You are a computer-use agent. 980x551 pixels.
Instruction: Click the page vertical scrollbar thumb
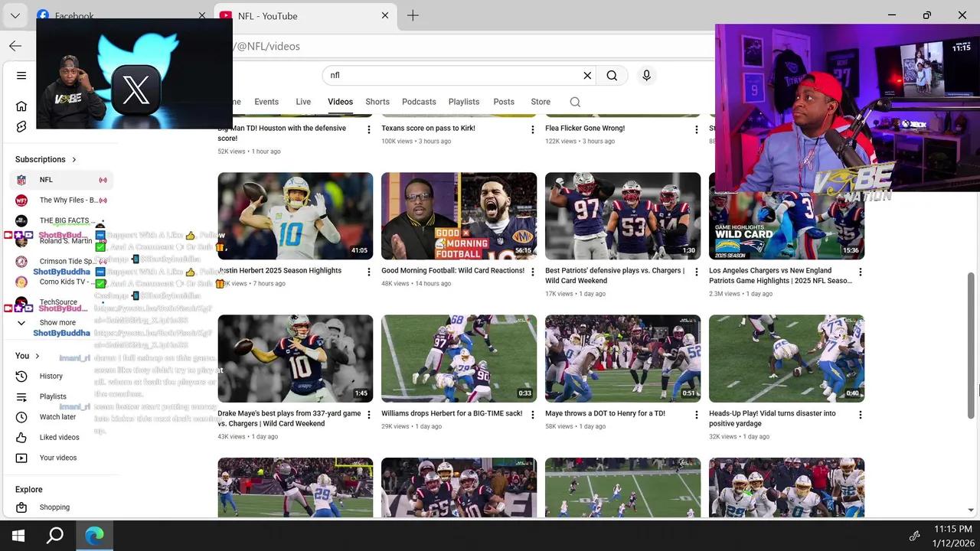[972, 344]
